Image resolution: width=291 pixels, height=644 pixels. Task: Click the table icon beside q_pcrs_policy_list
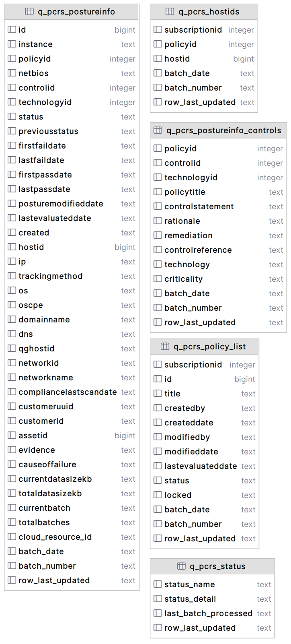pos(165,347)
